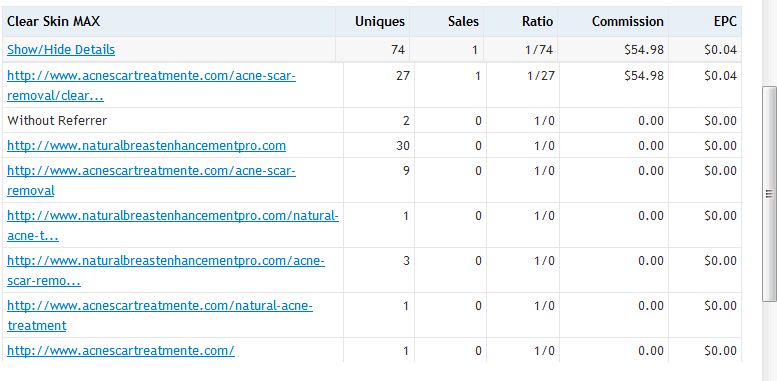Image resolution: width=777 pixels, height=381 pixels.
Task: Select Uniques value 30 for naturalbreastenhancementpro.com
Action: [x=403, y=146]
